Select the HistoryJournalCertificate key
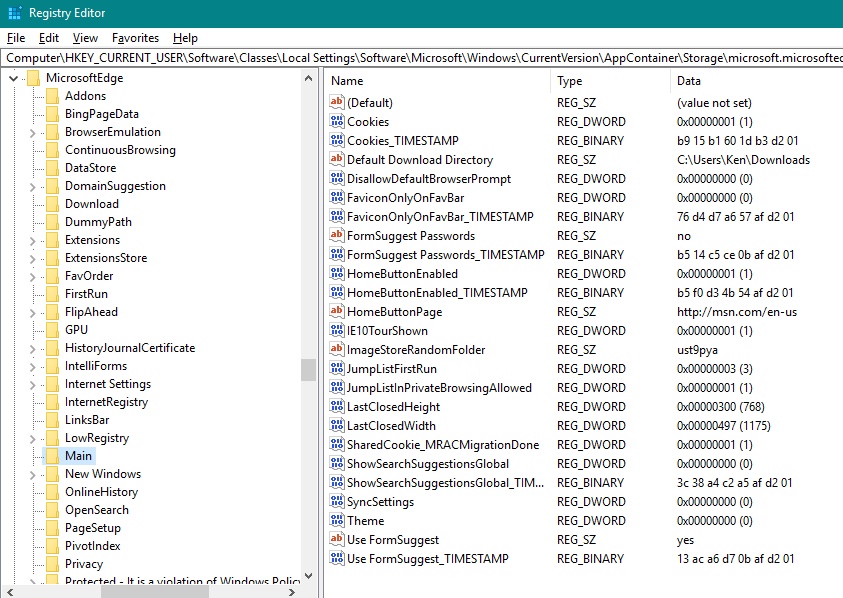843x598 pixels. pyautogui.click(x=130, y=348)
